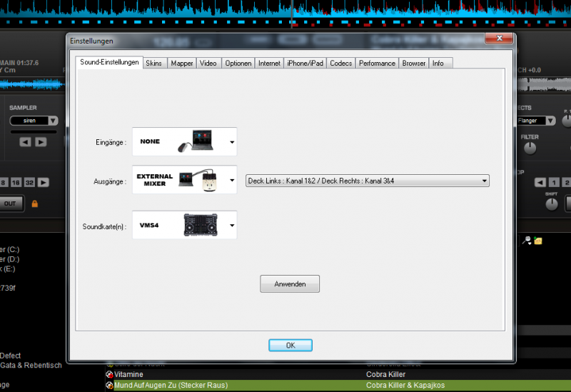Select the Video tab
The image size is (571, 392).
tap(208, 63)
